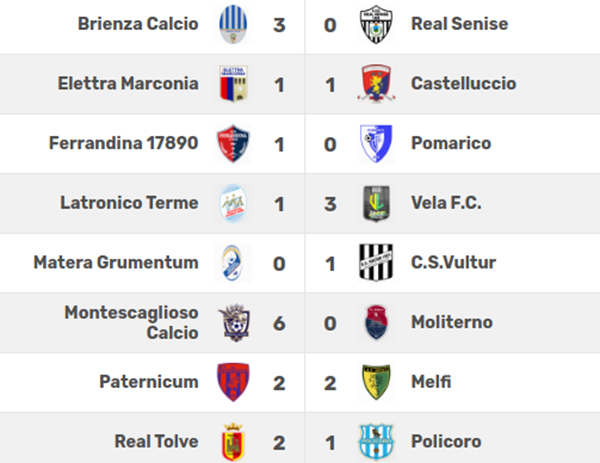
Task: Open the Elettra Marconia crest
Action: 233,84
